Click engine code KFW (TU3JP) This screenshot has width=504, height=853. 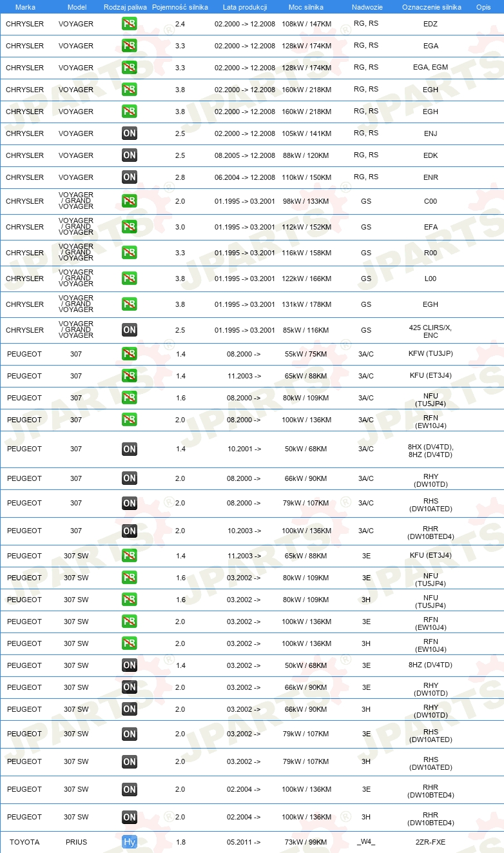pyautogui.click(x=431, y=354)
